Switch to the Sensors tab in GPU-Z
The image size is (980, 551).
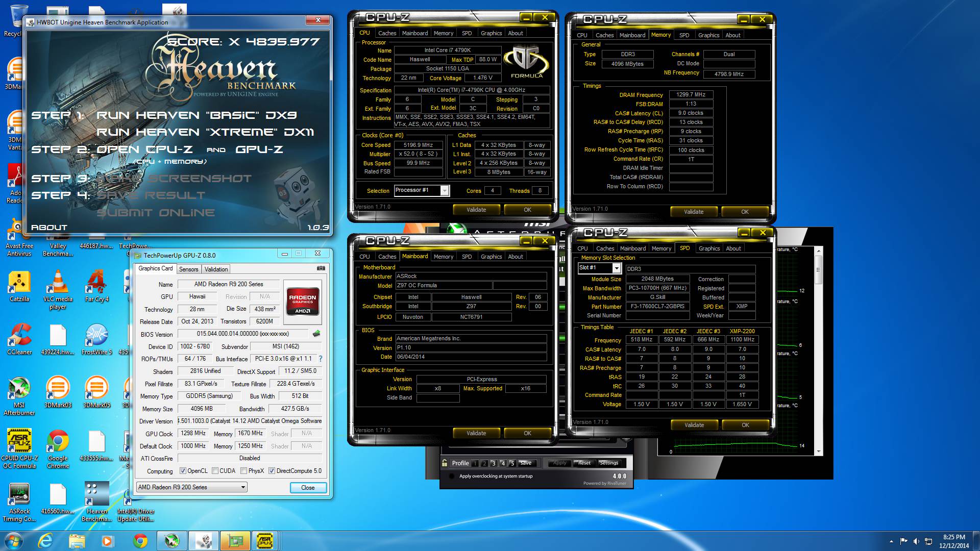coord(188,269)
